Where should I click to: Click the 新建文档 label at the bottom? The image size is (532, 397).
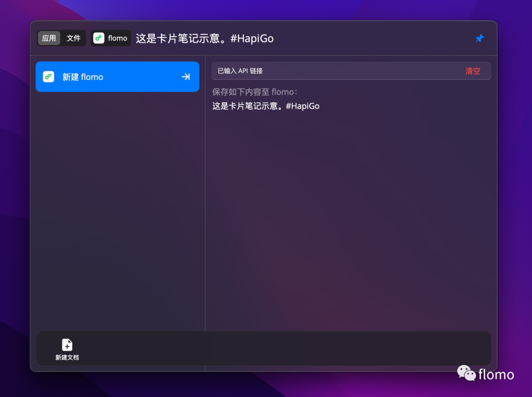pos(67,357)
